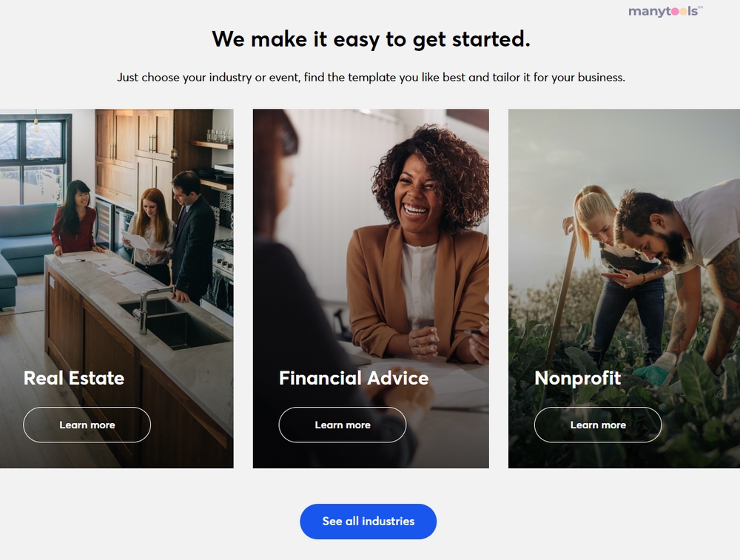Select the Nonprofit card title
Screen dimensions: 740x560
[578, 378]
